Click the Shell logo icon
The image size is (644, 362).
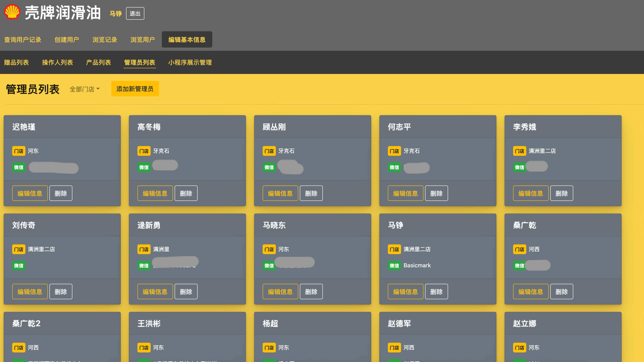(12, 12)
